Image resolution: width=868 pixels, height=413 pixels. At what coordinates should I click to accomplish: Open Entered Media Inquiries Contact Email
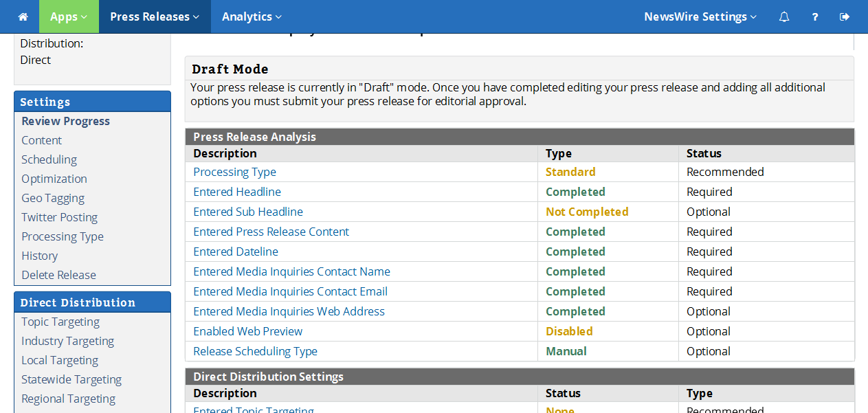[290, 291]
